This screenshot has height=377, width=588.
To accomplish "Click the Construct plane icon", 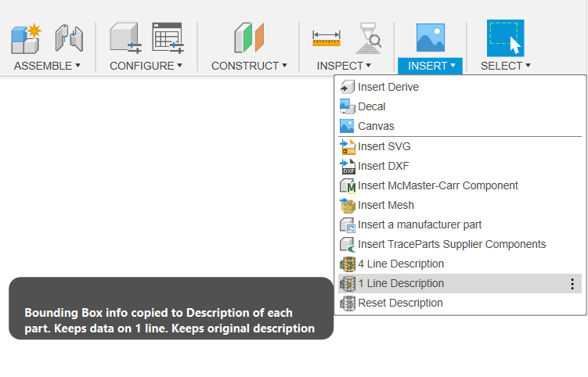I will [x=249, y=38].
